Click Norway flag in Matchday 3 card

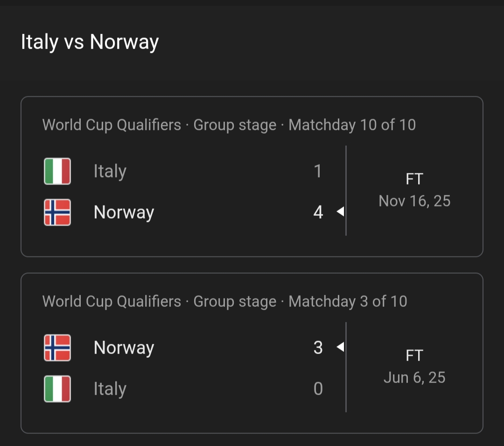57,348
